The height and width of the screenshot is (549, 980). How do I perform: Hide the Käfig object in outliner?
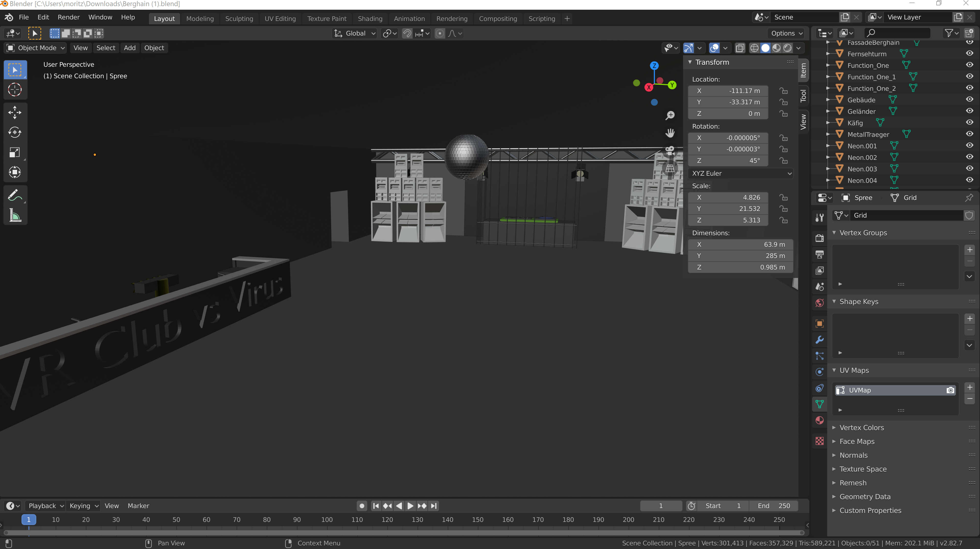pos(969,122)
